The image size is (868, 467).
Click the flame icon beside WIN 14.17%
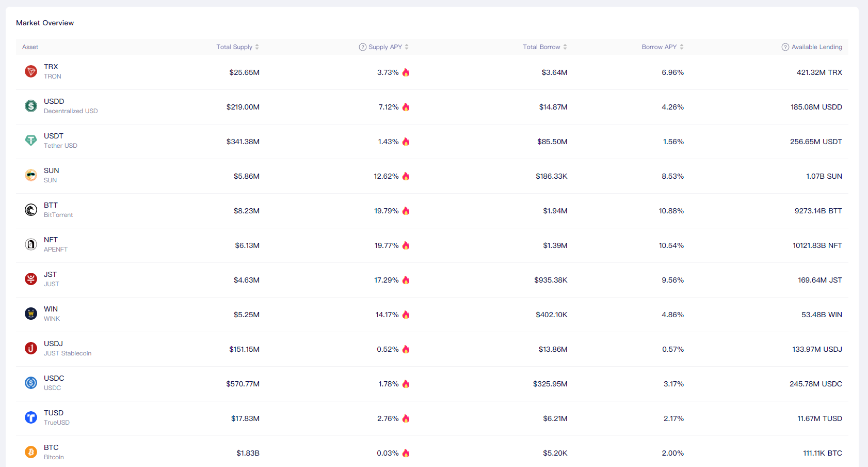pyautogui.click(x=406, y=315)
